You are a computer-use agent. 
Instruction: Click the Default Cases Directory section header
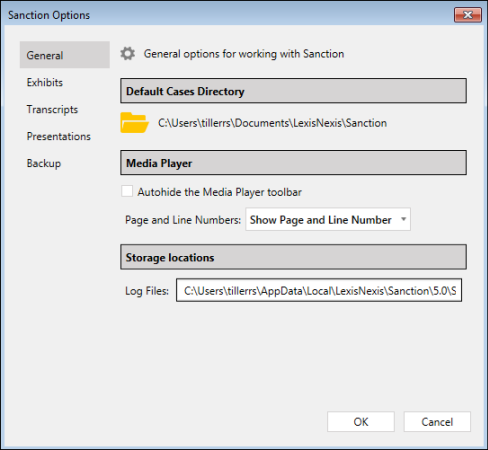pyautogui.click(x=293, y=91)
